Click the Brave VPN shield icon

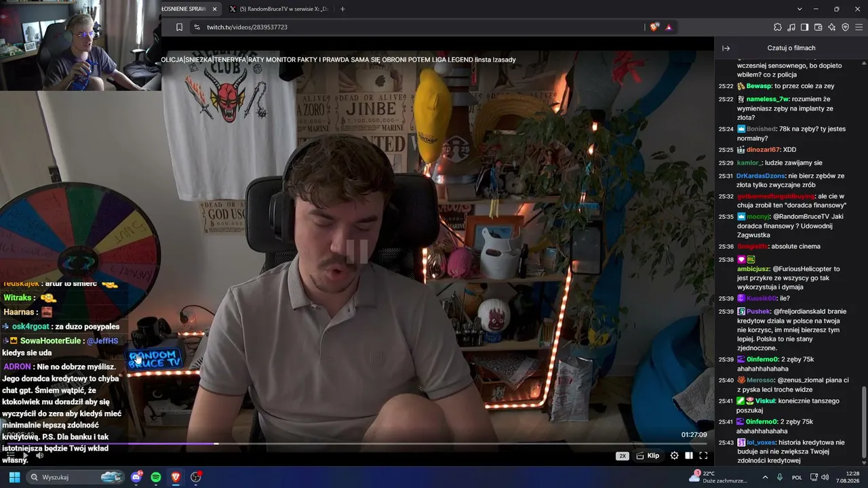845,27
